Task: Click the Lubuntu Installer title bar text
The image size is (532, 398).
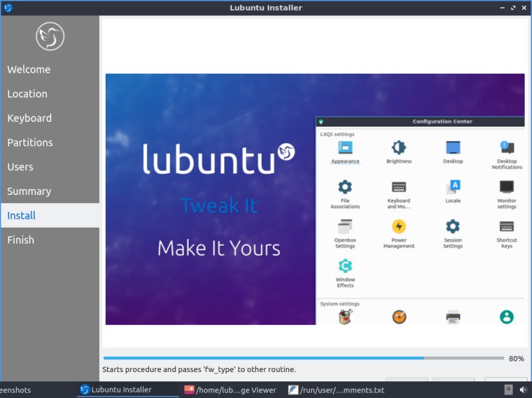Action: point(265,8)
